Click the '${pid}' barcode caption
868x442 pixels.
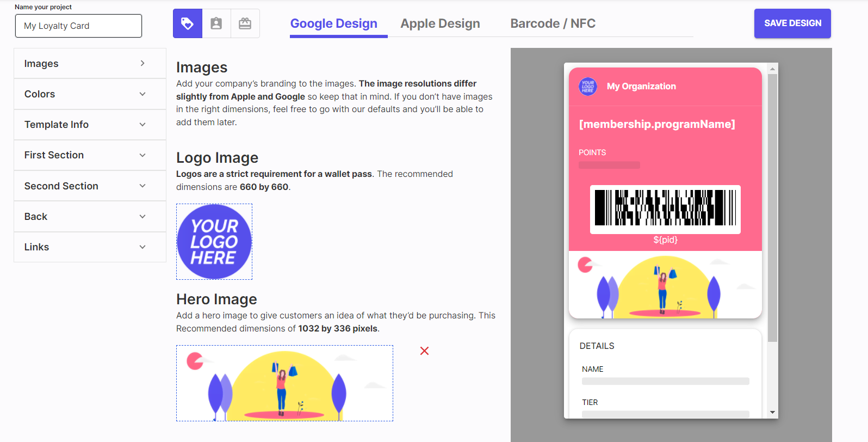(x=665, y=240)
